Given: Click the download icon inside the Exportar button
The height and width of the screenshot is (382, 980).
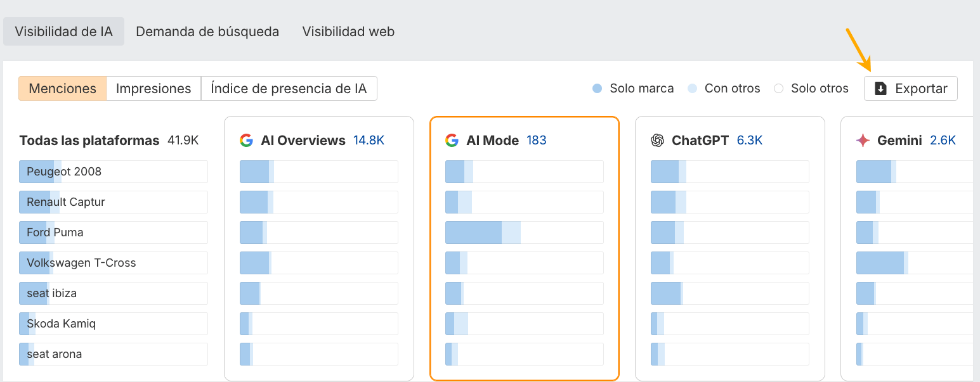Looking at the screenshot, I should (x=880, y=89).
